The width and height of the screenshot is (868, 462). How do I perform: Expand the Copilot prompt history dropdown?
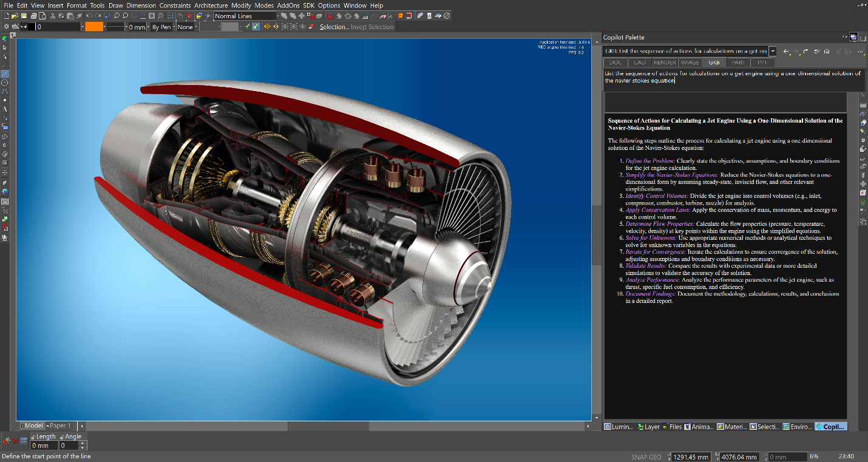tap(773, 52)
